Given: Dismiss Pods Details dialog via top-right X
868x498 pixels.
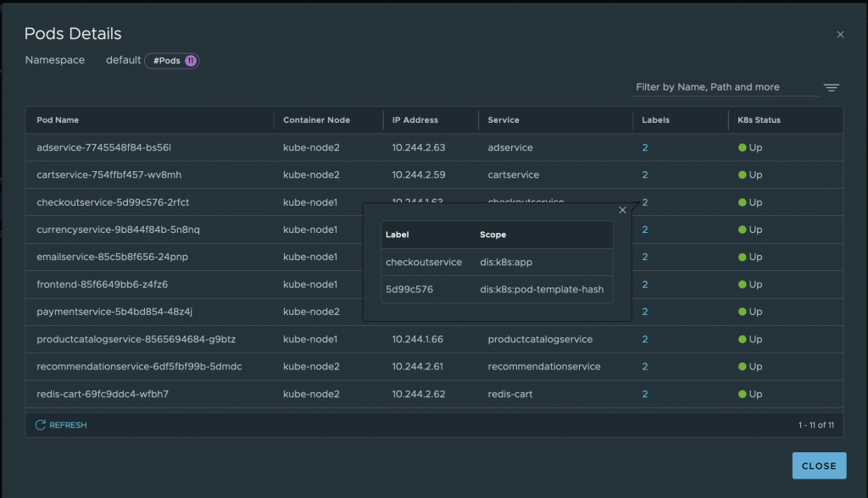Looking at the screenshot, I should [840, 35].
